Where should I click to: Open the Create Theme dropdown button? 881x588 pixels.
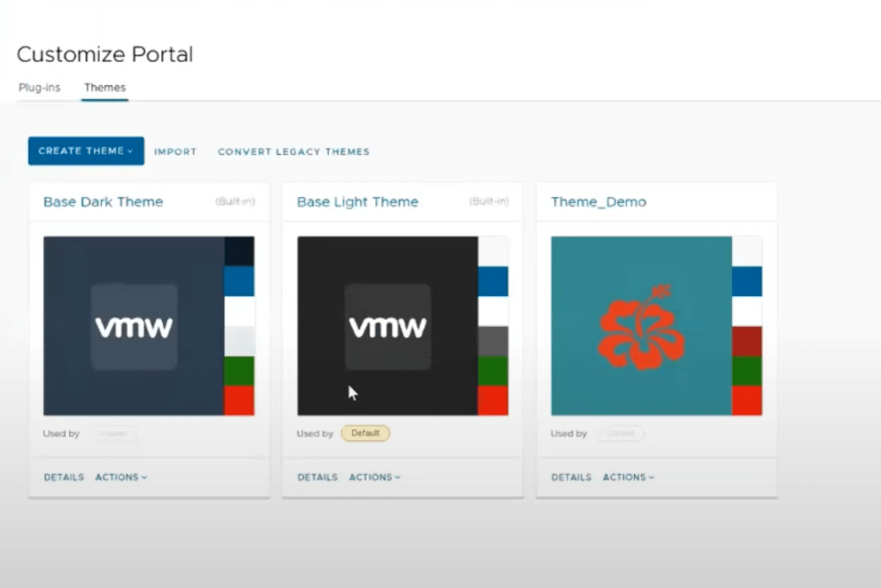coord(86,151)
